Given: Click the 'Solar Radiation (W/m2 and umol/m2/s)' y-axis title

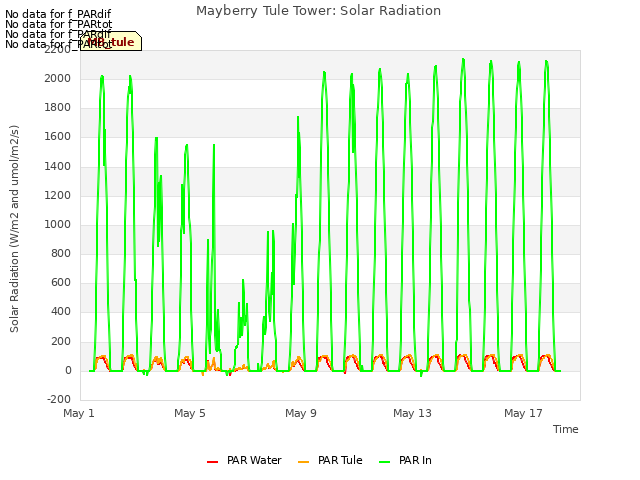Looking at the screenshot, I should point(14,229).
